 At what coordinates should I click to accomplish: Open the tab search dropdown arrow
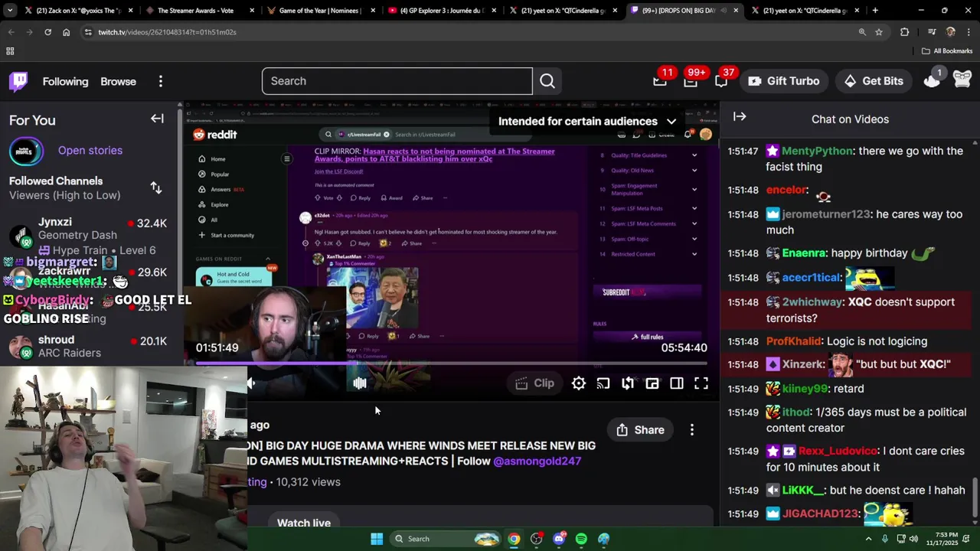(11, 11)
